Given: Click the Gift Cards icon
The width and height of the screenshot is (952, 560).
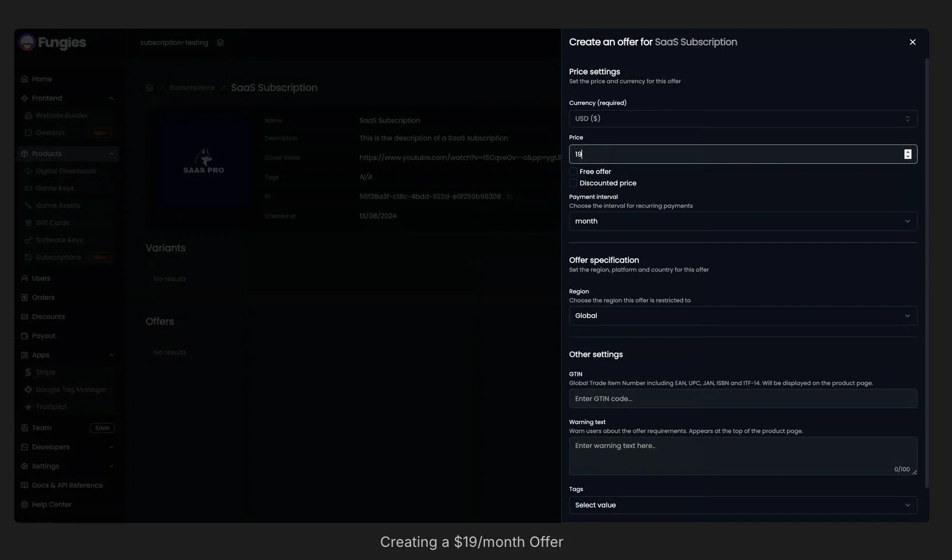Looking at the screenshot, I should tap(28, 223).
